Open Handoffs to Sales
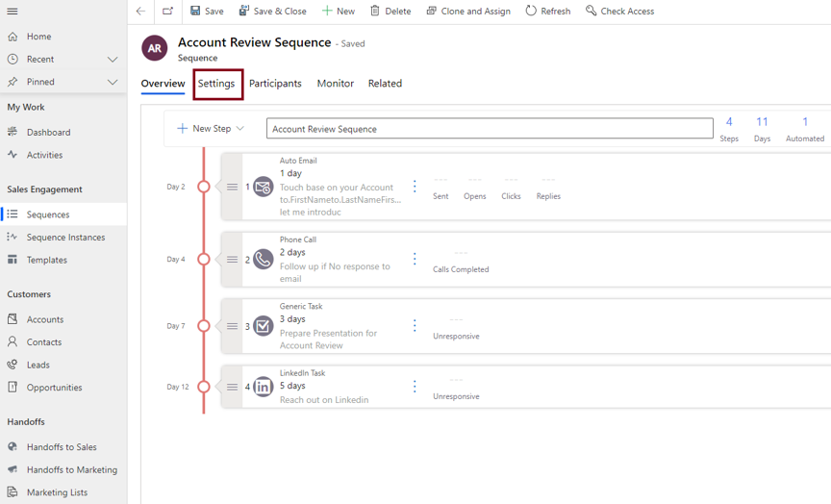This screenshot has height=504, width=831. [x=62, y=447]
